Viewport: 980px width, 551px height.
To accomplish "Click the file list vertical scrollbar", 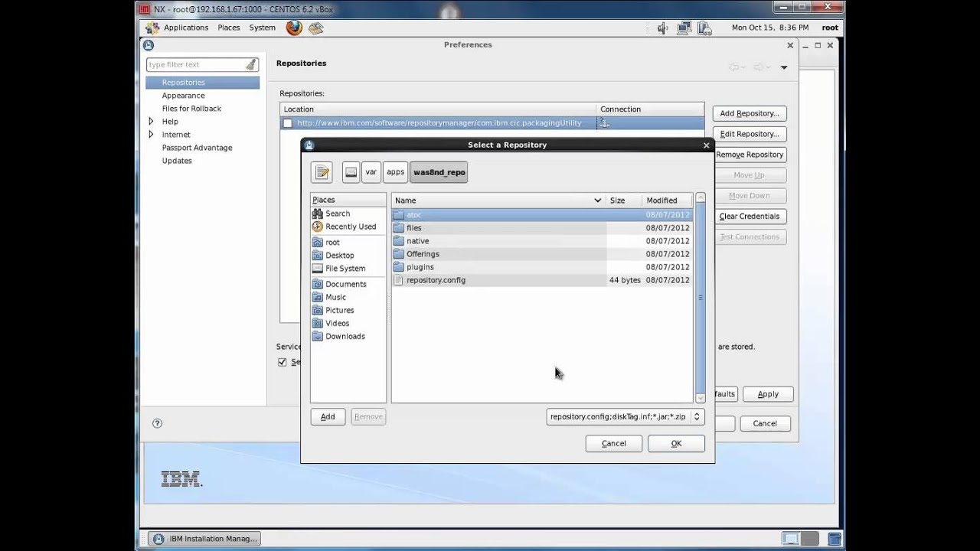I will tap(700, 298).
